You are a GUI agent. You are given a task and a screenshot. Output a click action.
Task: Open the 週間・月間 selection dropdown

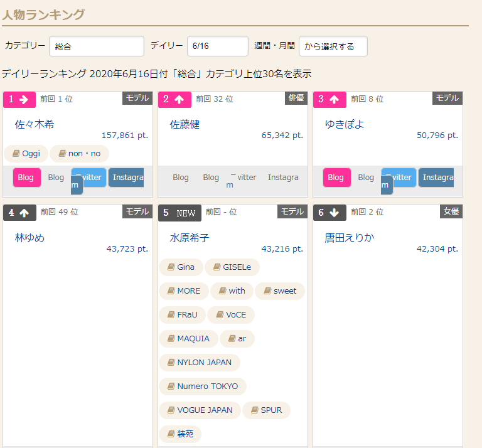pyautogui.click(x=333, y=46)
